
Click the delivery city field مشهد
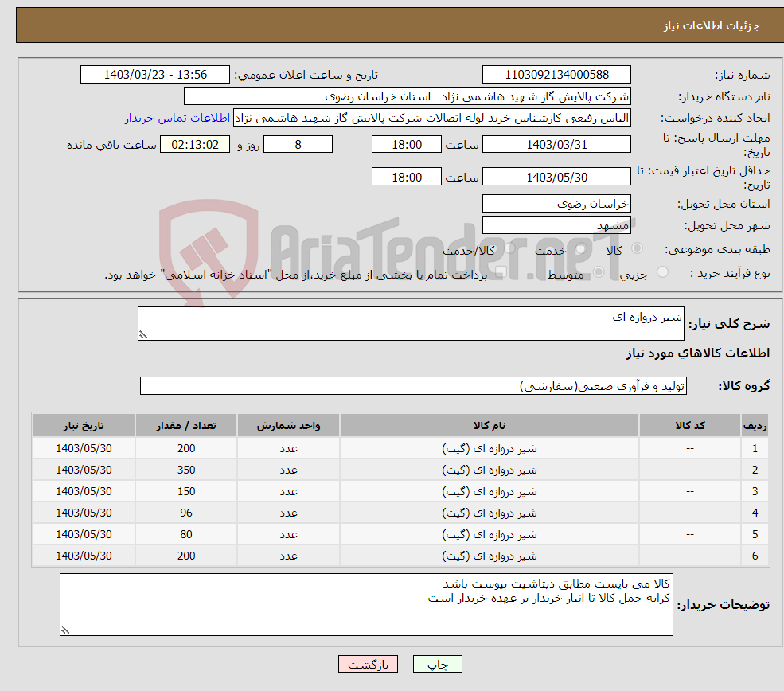tap(556, 225)
